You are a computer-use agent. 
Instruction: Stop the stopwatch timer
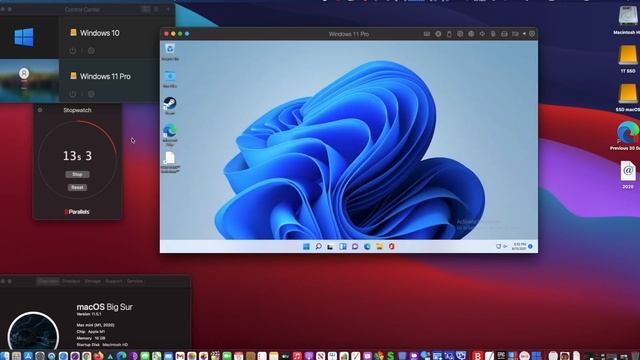pos(77,174)
